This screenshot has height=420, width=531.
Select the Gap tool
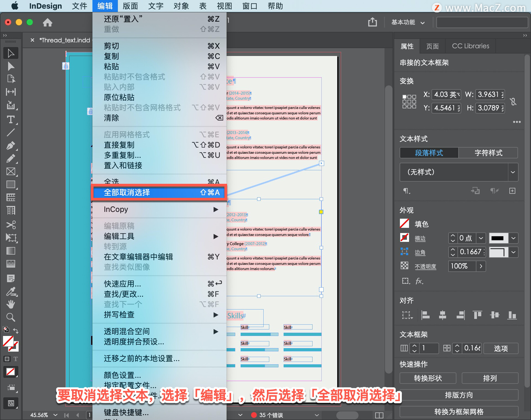(11, 92)
